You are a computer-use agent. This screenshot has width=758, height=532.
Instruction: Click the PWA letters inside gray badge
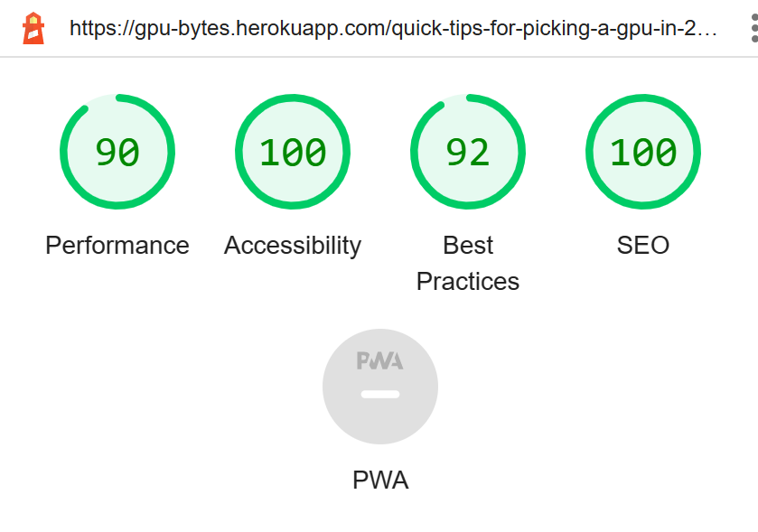[x=380, y=361]
